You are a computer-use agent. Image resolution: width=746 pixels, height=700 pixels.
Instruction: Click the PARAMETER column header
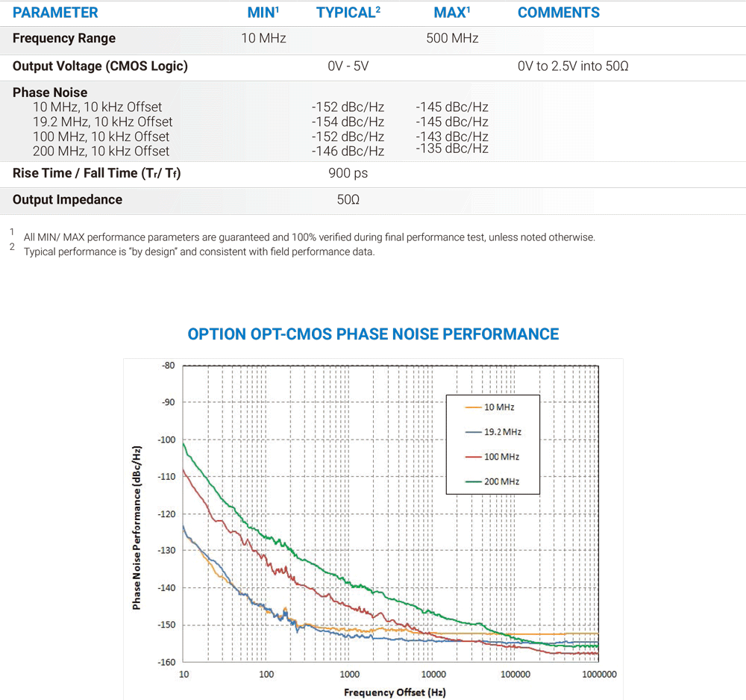point(55,13)
